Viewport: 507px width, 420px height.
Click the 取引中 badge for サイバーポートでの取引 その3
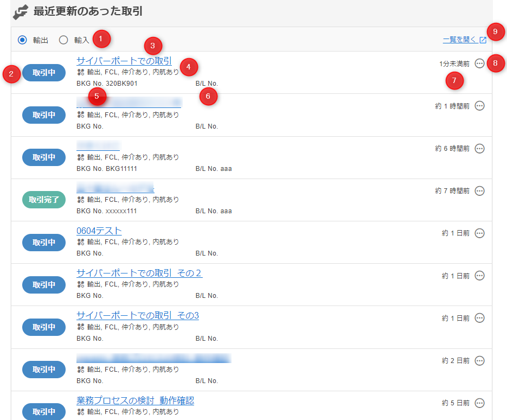tap(43, 327)
